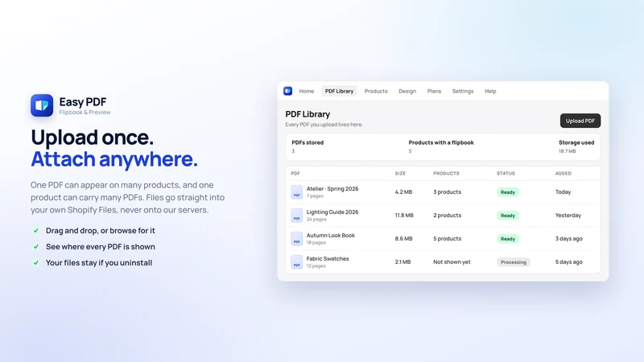Click the "Fabric Swatches" file name
The height and width of the screenshot is (362, 644).
(328, 258)
